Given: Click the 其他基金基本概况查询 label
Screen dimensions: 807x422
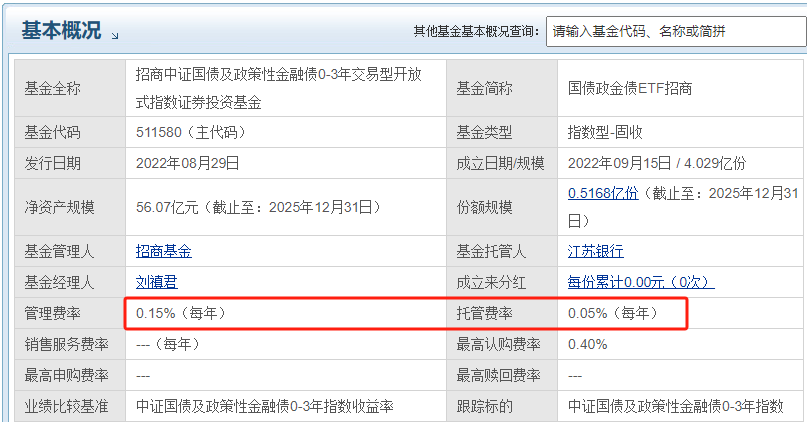Looking at the screenshot, I should 476,32.
